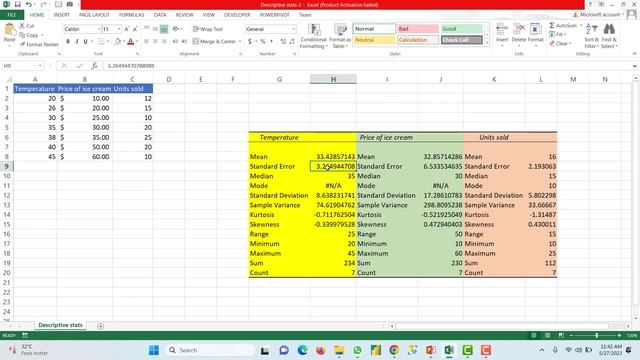Viewport: 640px width, 360px height.
Task: Click Format as Table
Action: tap(340, 36)
